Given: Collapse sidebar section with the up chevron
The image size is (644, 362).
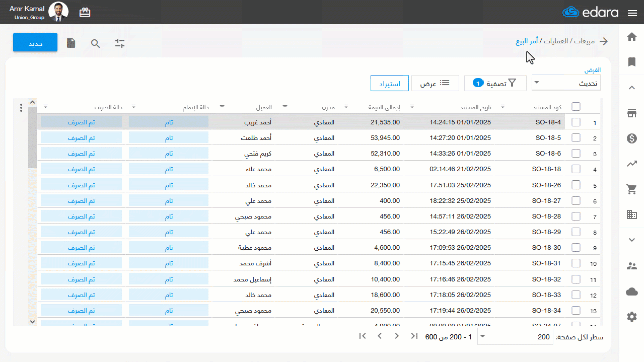Looking at the screenshot, I should 632,88.
